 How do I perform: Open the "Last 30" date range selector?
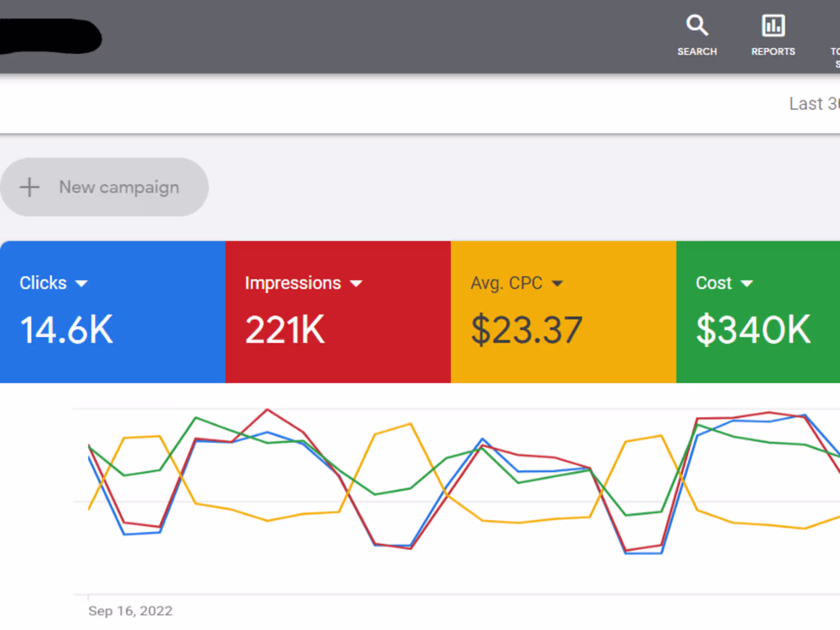[x=814, y=104]
